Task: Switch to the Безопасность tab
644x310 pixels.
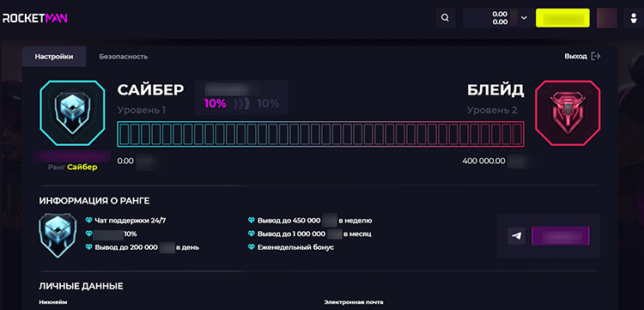Action: 123,57
